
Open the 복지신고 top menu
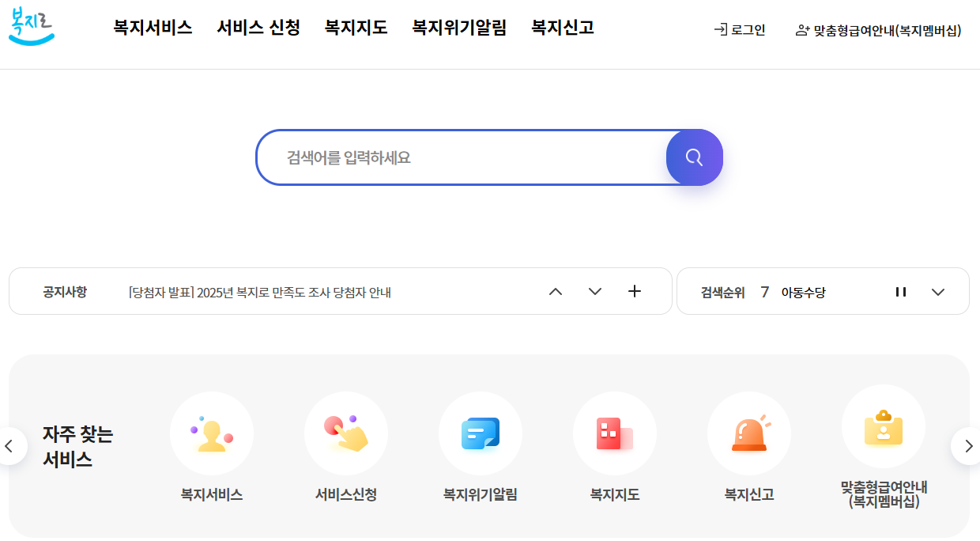(563, 28)
